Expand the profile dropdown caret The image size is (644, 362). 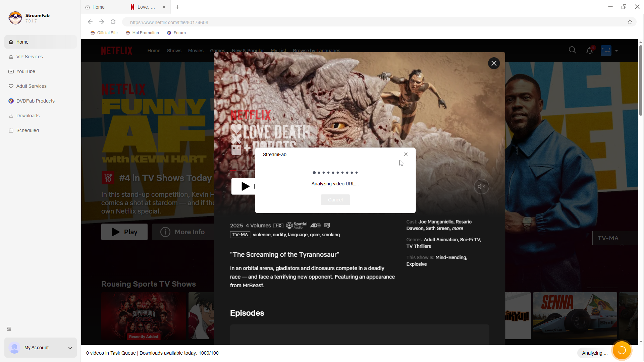616,51
